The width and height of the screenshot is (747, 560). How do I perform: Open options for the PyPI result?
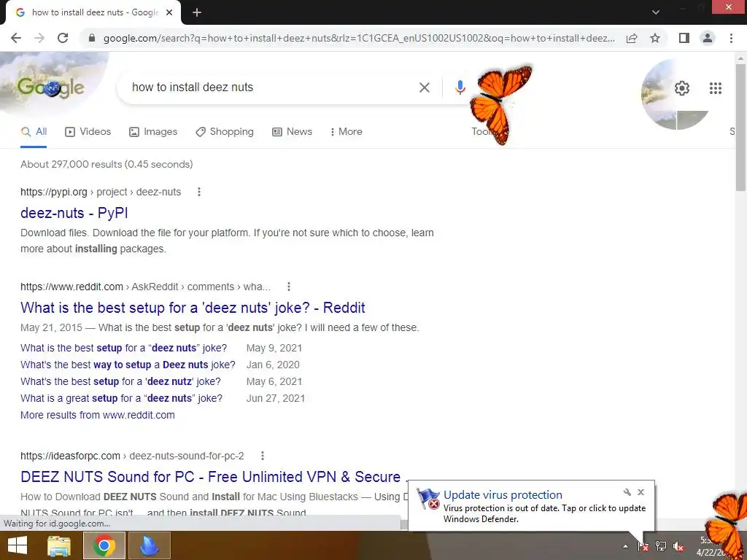[x=199, y=192]
